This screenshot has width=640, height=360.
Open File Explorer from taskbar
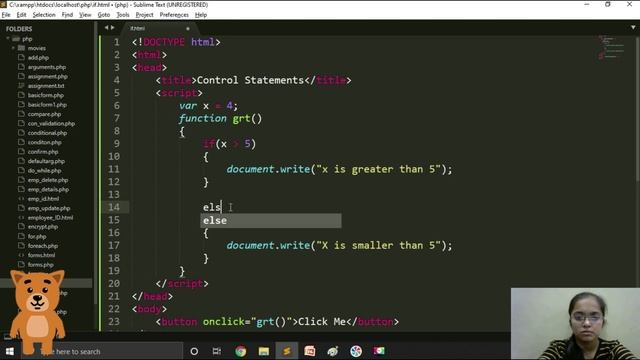click(264, 351)
